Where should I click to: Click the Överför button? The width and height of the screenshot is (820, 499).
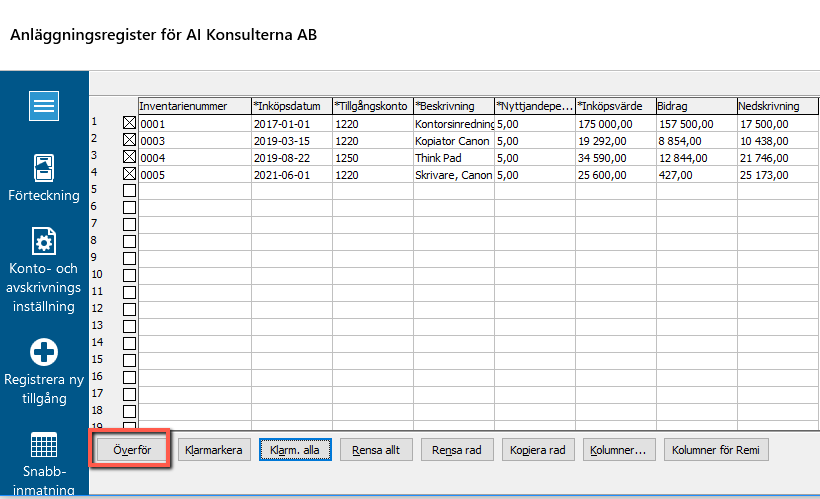tap(132, 450)
